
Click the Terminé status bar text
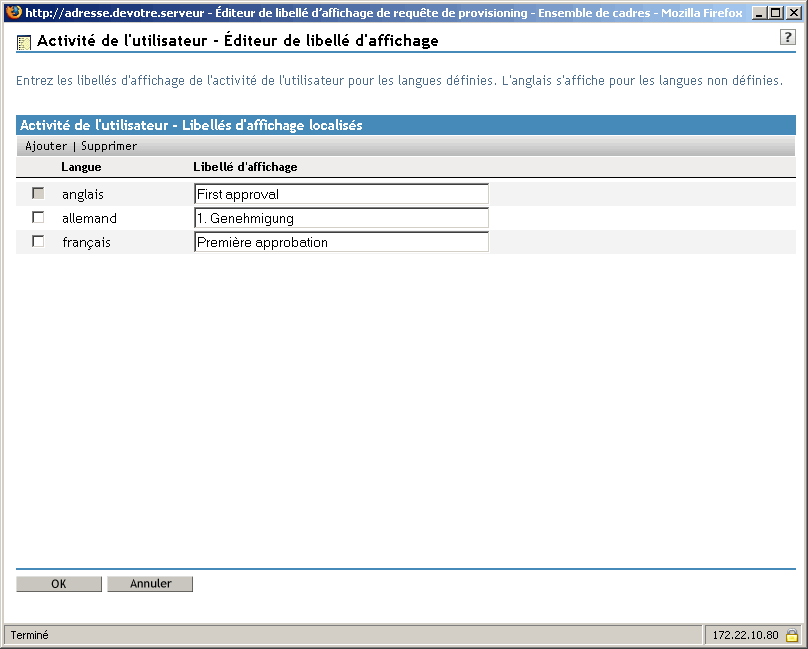pyautogui.click(x=29, y=635)
